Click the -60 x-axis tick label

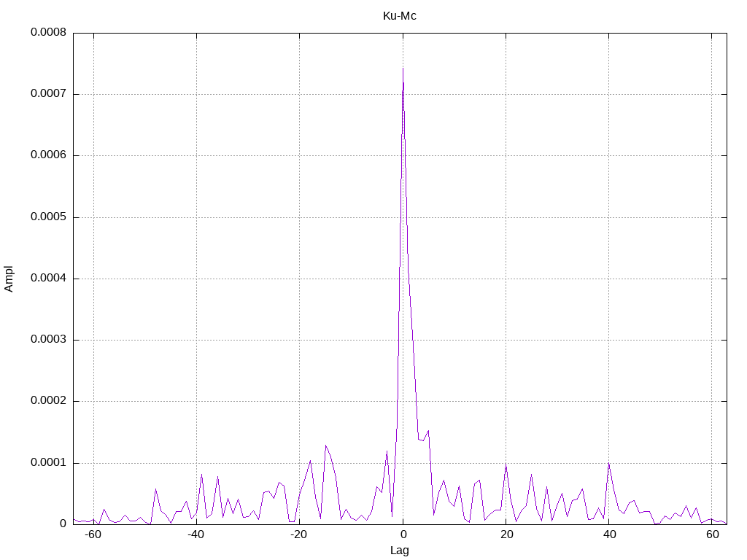[x=93, y=534]
